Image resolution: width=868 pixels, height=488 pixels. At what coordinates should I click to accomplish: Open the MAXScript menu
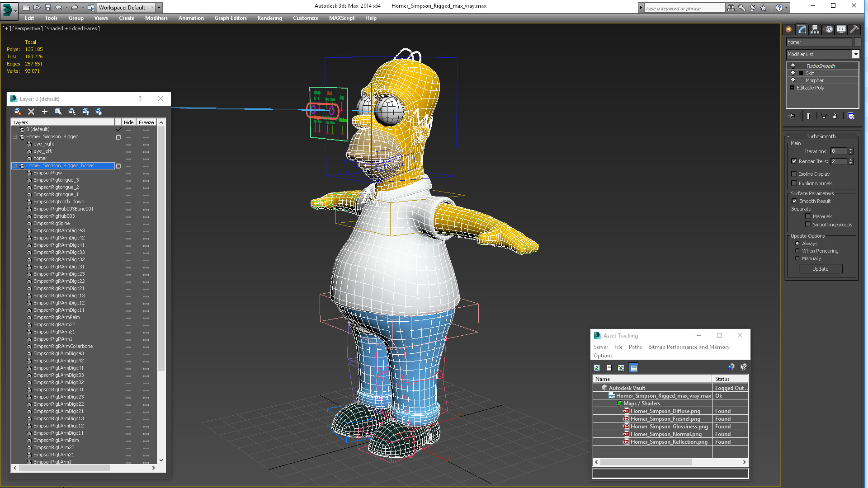[x=342, y=18]
